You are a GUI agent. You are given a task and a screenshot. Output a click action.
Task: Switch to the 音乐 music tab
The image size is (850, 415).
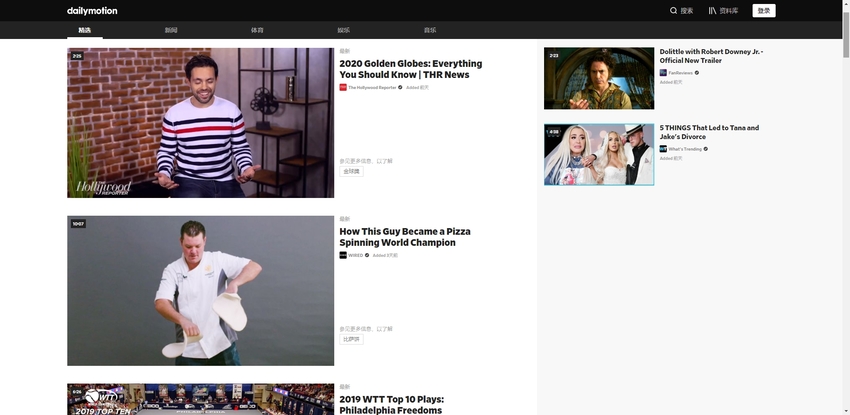(430, 30)
